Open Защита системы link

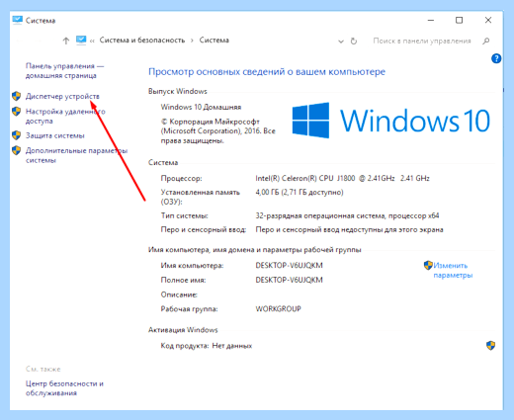(55, 135)
